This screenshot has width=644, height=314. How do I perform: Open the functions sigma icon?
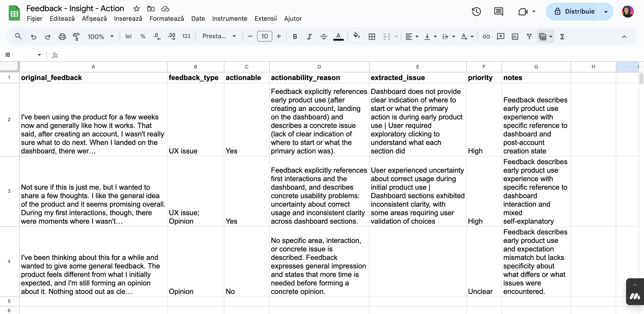point(562,37)
